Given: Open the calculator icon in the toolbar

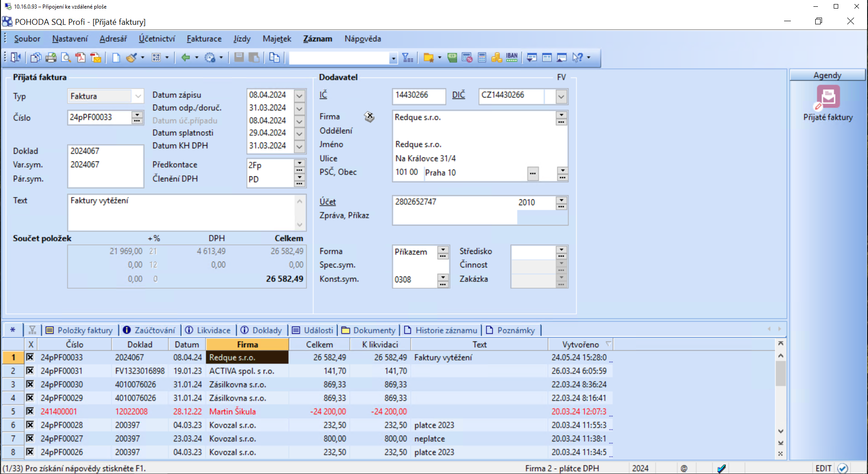Looking at the screenshot, I should point(482,58).
